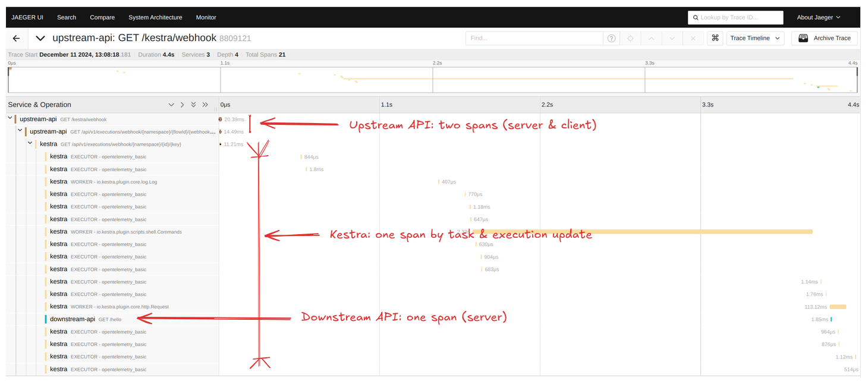Collapse the root upstream-api GET /kestra/webhook span
Image resolution: width=868 pixels, height=384 pixels.
click(x=10, y=119)
